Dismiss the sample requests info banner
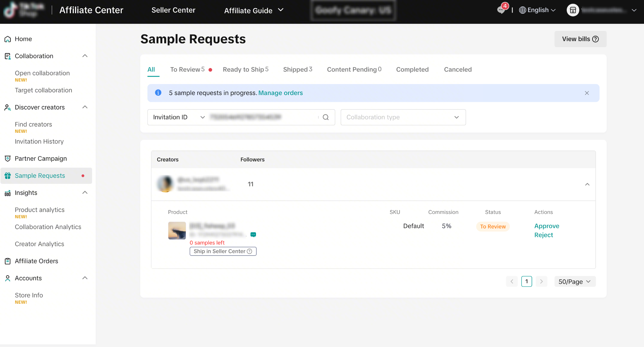This screenshot has height=347, width=644. click(x=587, y=93)
